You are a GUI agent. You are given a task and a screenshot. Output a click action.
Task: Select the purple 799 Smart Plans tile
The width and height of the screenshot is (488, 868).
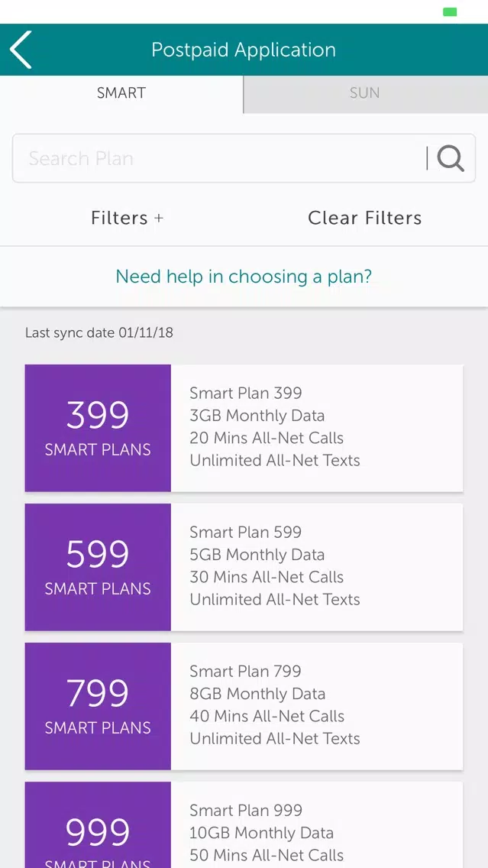[98, 706]
